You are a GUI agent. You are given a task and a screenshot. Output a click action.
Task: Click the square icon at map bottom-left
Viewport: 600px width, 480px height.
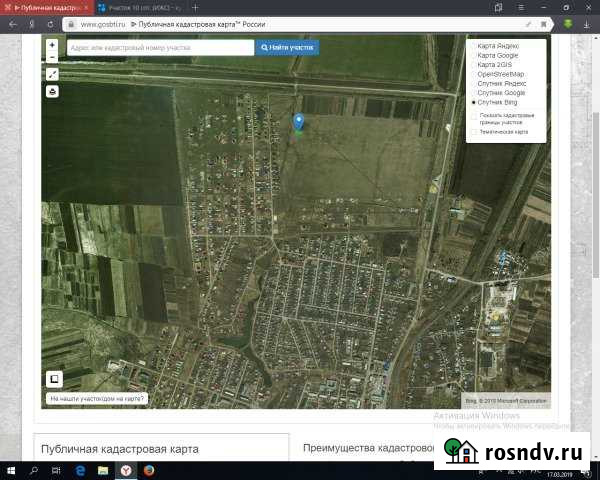(54, 379)
